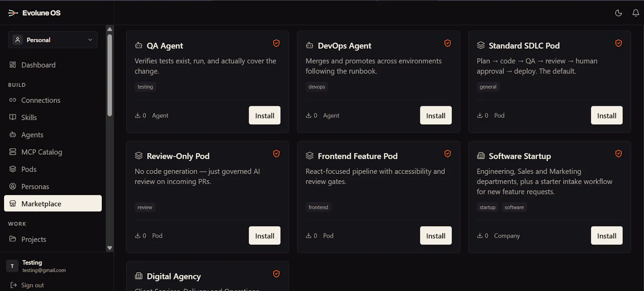Select the startup tag on Software Startup
Image resolution: width=644 pixels, height=291 pixels.
[487, 207]
